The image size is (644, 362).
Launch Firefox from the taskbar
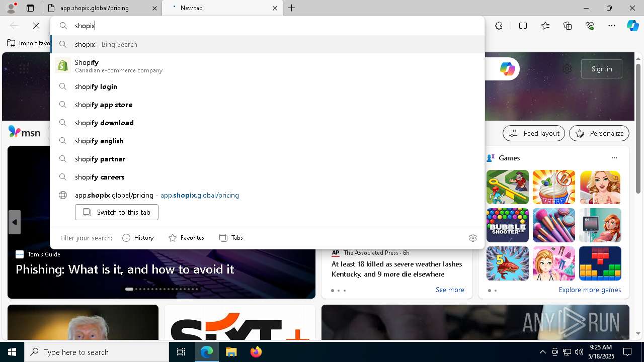tap(256, 352)
